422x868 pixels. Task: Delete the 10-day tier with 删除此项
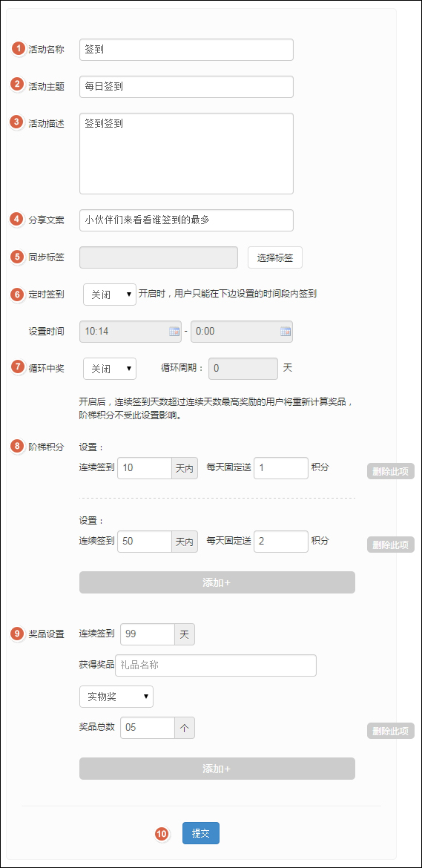[x=390, y=471]
